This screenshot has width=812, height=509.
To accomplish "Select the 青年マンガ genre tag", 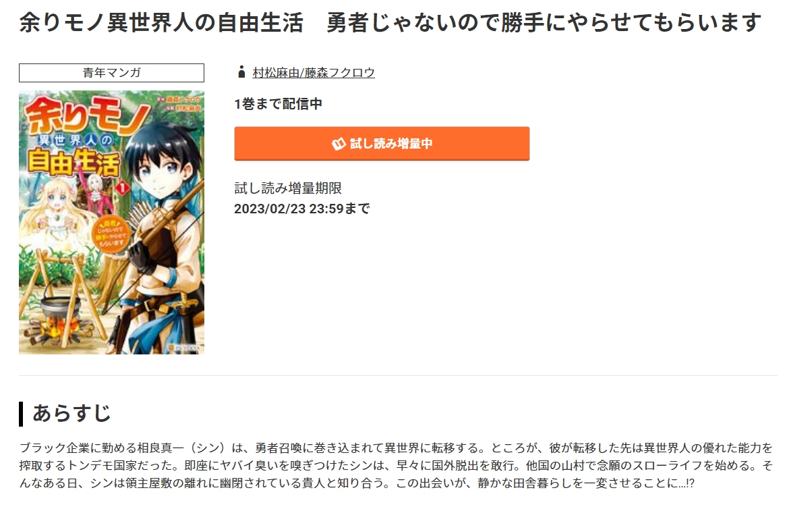I will [x=111, y=73].
